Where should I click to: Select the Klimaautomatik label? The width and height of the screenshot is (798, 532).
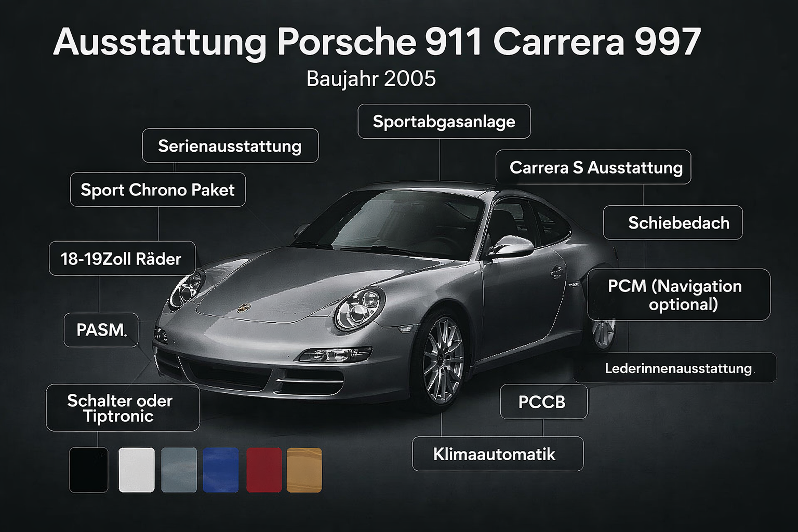tap(498, 454)
